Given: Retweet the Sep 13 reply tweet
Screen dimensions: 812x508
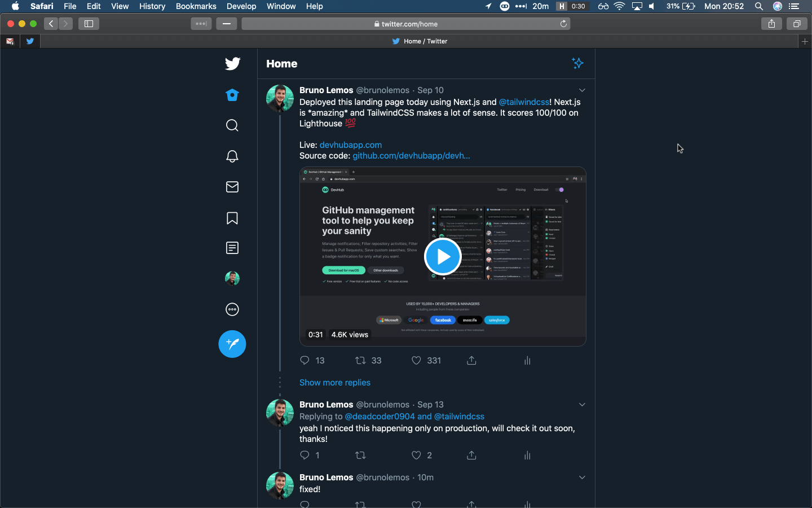Looking at the screenshot, I should click(360, 455).
